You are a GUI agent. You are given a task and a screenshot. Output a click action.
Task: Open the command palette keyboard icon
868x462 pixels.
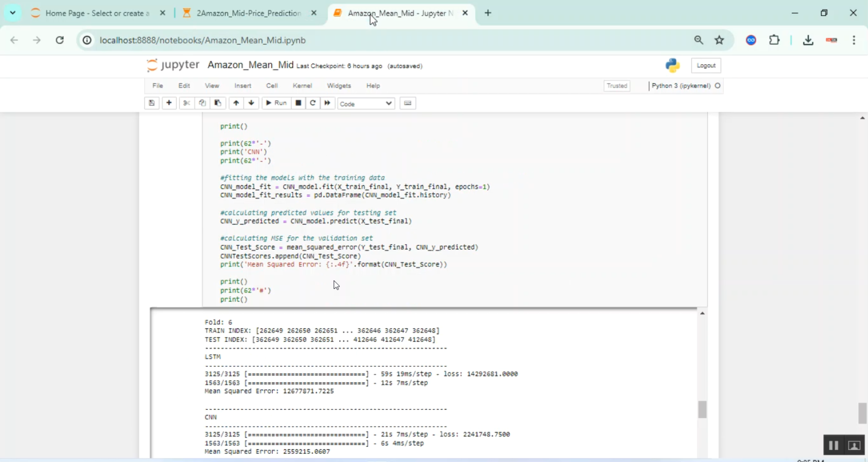[x=407, y=103]
